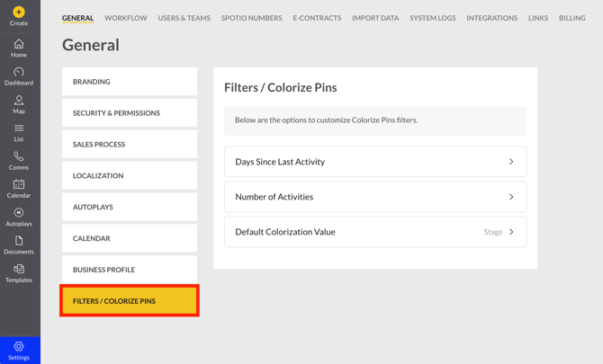This screenshot has width=603, height=364.
Task: Select Autoplays settings section
Action: tap(130, 207)
